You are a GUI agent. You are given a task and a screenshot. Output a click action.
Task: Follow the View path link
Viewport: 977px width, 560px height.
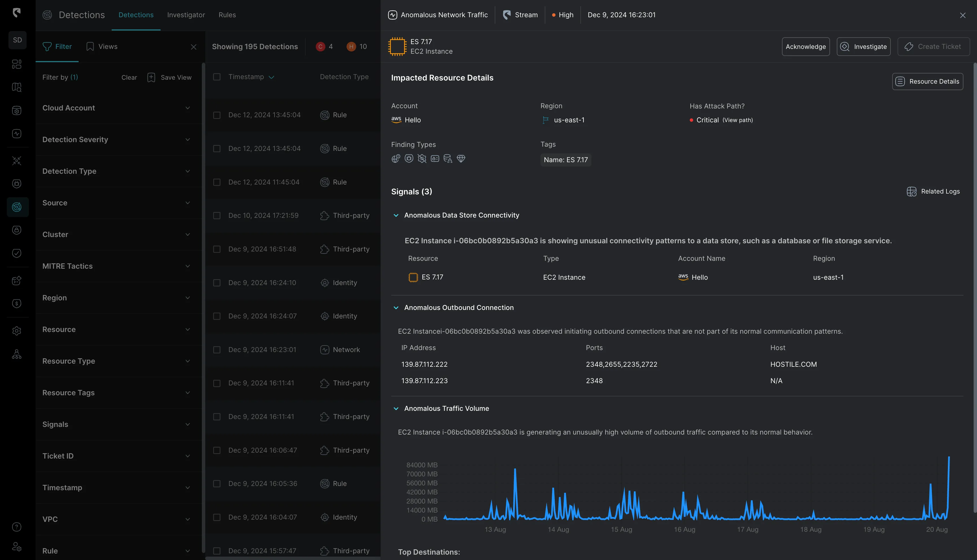[737, 120]
